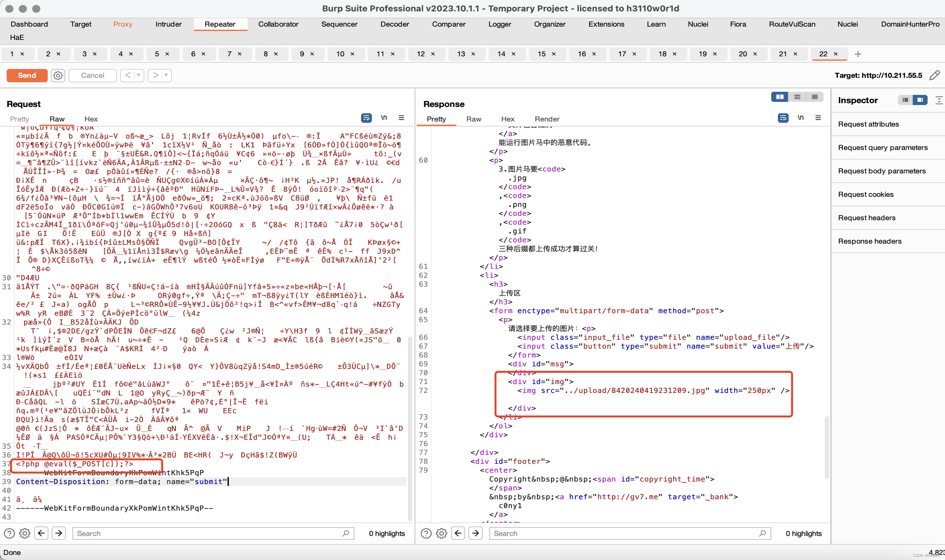
Task: Open history back dropdown arrow
Action: coord(139,76)
